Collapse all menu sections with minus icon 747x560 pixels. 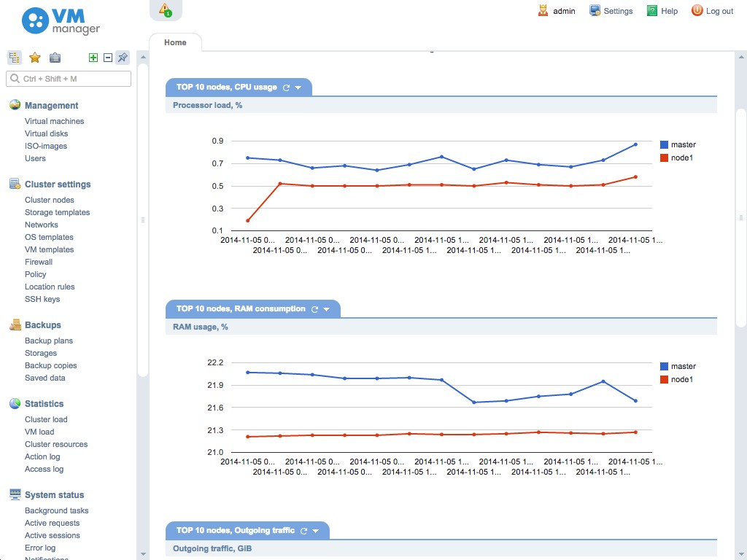(107, 58)
